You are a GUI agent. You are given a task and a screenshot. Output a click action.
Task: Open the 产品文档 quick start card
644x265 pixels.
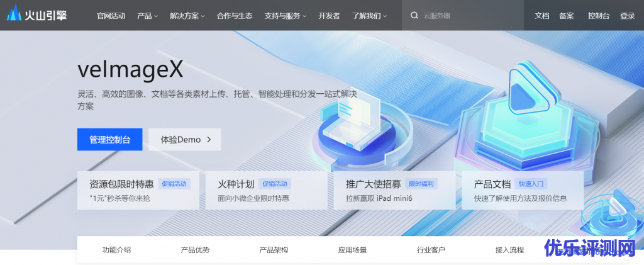pyautogui.click(x=522, y=190)
